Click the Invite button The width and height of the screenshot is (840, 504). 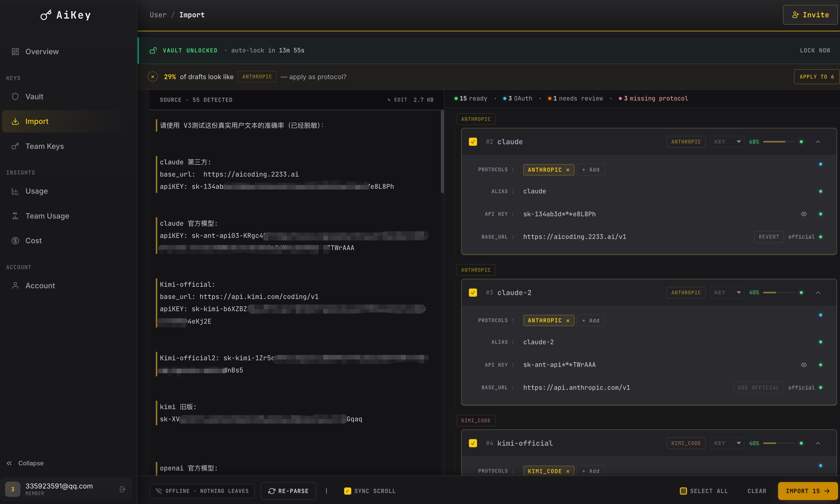pyautogui.click(x=810, y=15)
